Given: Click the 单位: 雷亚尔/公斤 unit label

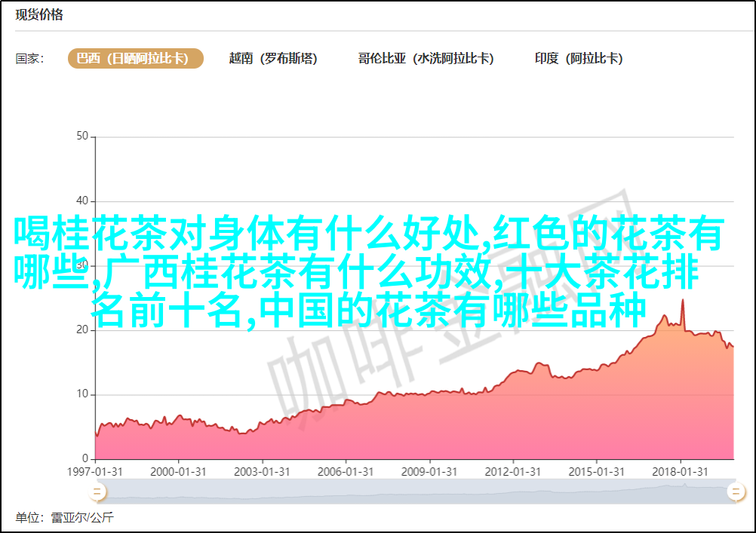Looking at the screenshot, I should click(x=64, y=517).
